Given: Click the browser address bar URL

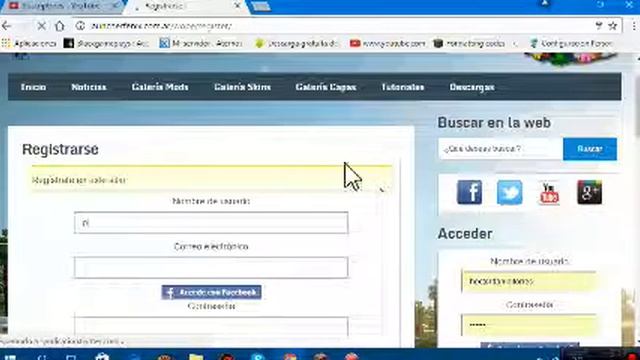Looking at the screenshot, I should coord(161,26).
